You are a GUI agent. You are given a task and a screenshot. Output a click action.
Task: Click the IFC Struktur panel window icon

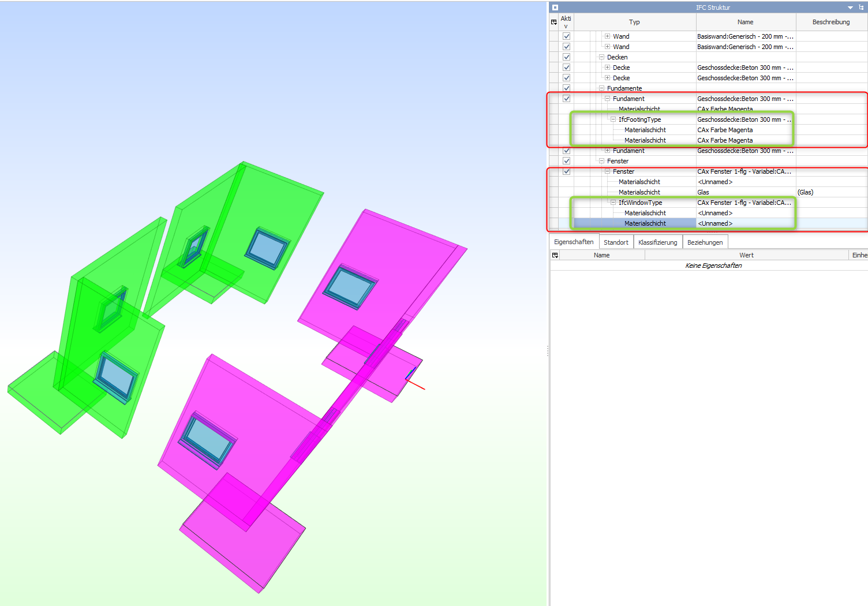tap(555, 8)
